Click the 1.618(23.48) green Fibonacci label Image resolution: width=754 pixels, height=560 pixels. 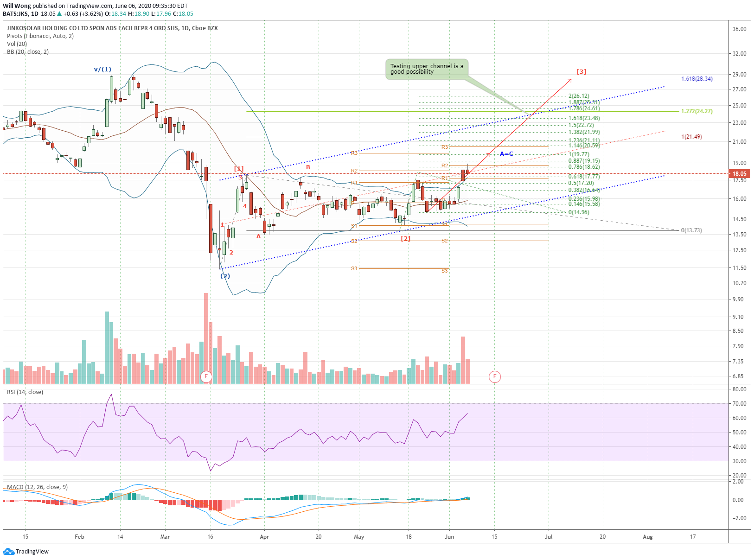pyautogui.click(x=584, y=118)
